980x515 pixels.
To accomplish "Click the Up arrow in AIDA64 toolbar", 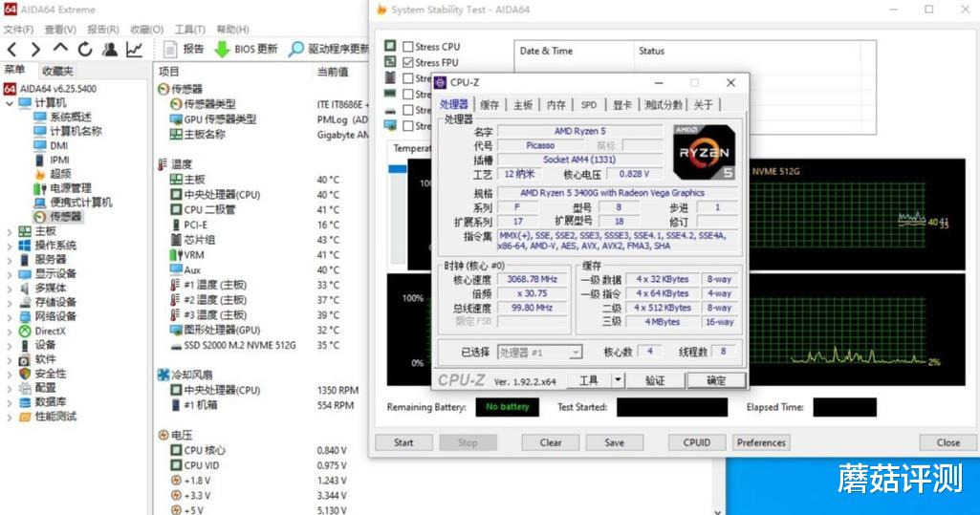I will click(60, 48).
